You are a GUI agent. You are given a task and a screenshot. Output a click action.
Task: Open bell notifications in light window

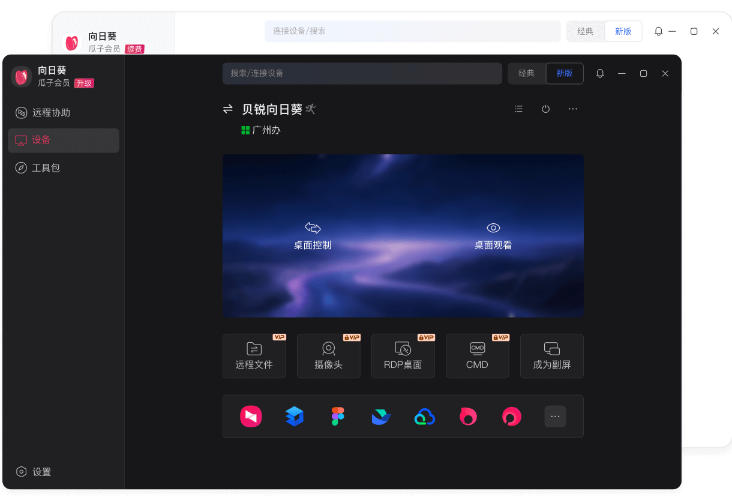[x=658, y=31]
